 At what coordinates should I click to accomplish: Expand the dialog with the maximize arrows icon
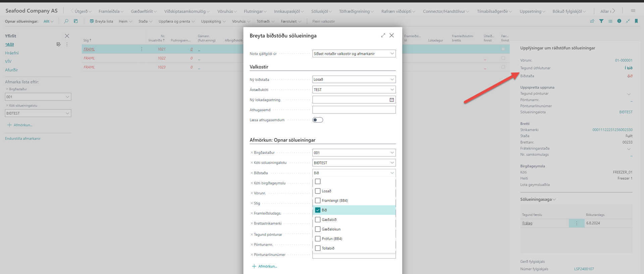pyautogui.click(x=383, y=36)
